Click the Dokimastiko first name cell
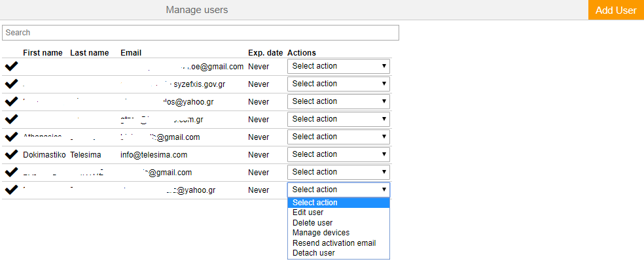The height and width of the screenshot is (270, 644). pos(45,155)
